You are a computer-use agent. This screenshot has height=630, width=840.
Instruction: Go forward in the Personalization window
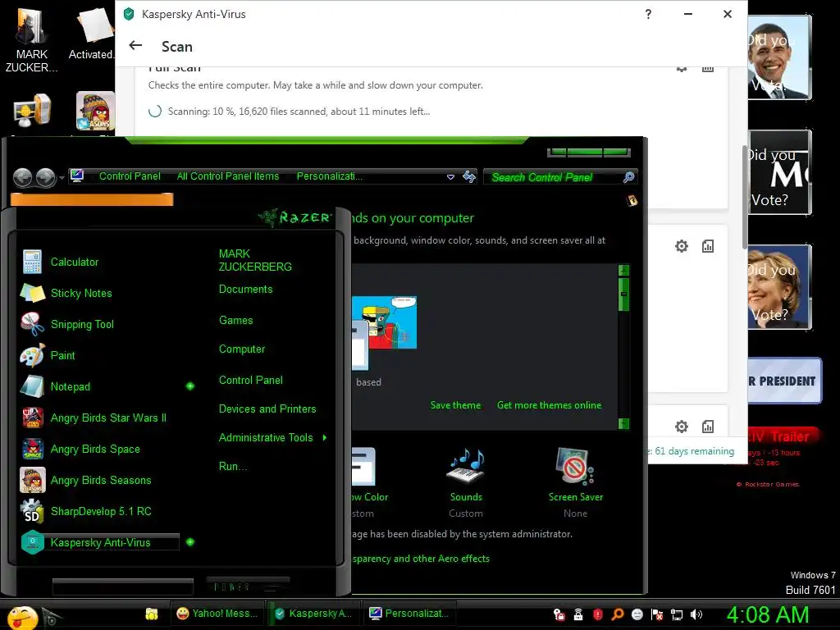pyautogui.click(x=46, y=177)
